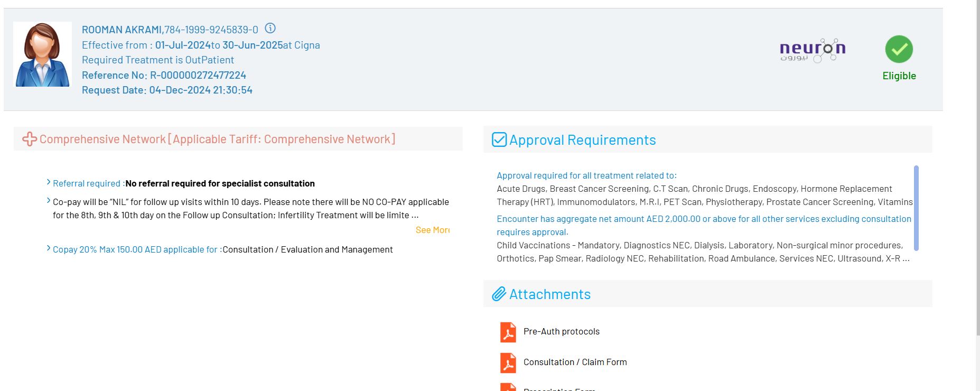Click the Comprehensive Network tariff heading

[x=217, y=139]
